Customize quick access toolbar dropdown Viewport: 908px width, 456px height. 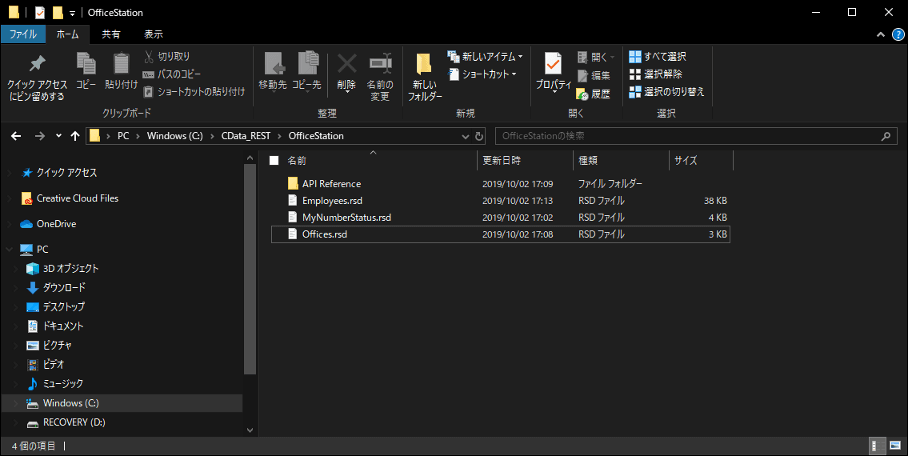click(72, 13)
